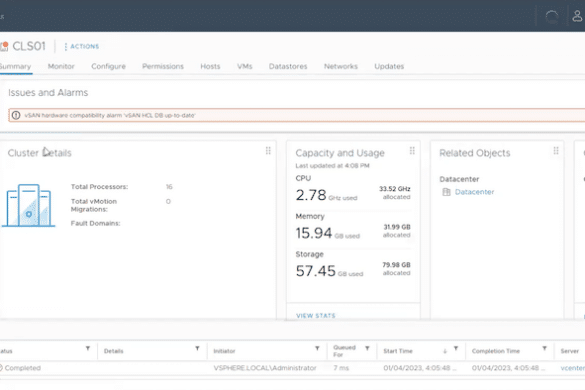
Task: Click the VSPHERE.LOCAL\Administrator initiator cell
Action: coord(265,368)
